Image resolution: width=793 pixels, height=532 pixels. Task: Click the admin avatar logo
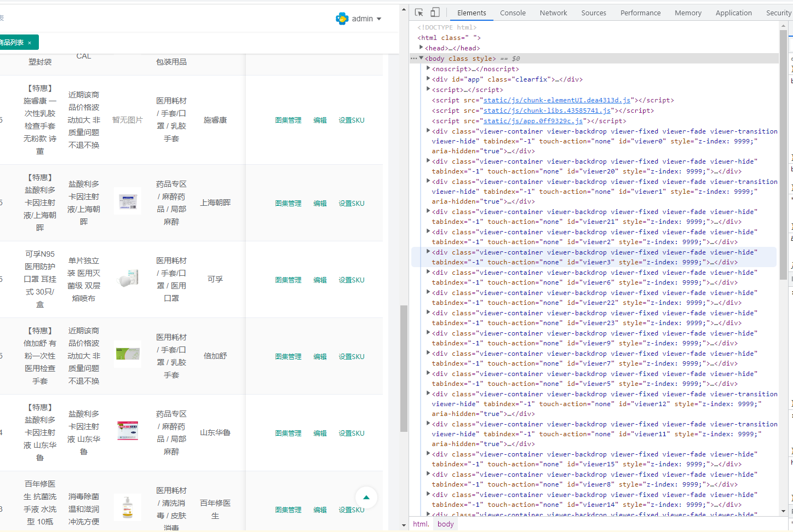click(342, 18)
